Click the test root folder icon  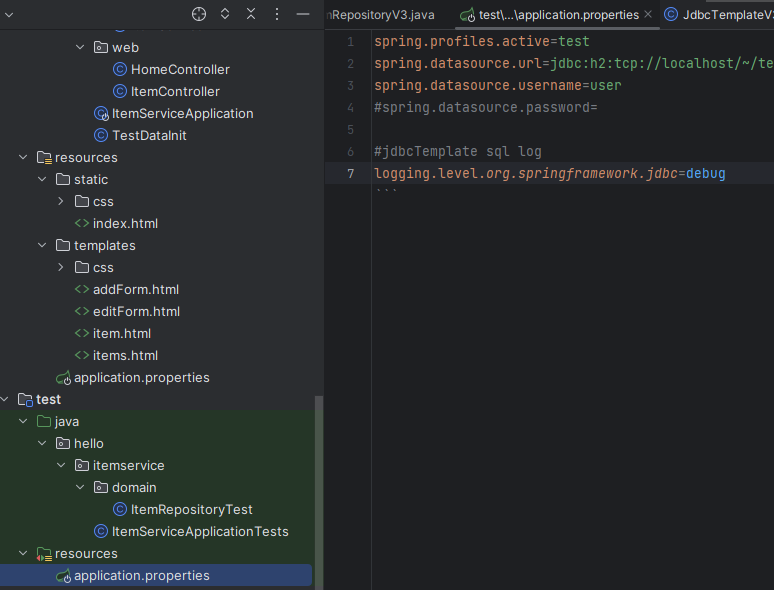(25, 399)
